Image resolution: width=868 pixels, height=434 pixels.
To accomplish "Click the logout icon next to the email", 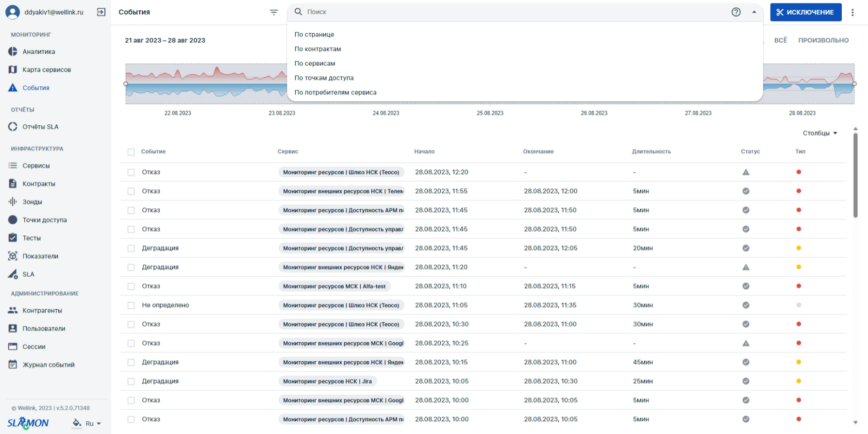I will [x=101, y=12].
